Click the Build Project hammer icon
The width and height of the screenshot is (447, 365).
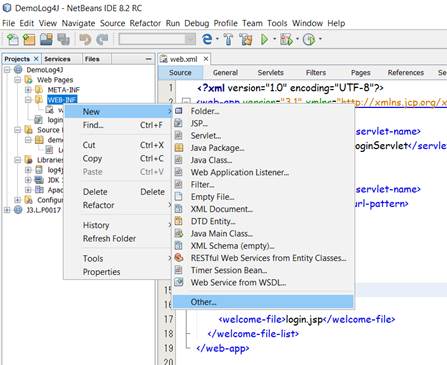229,39
